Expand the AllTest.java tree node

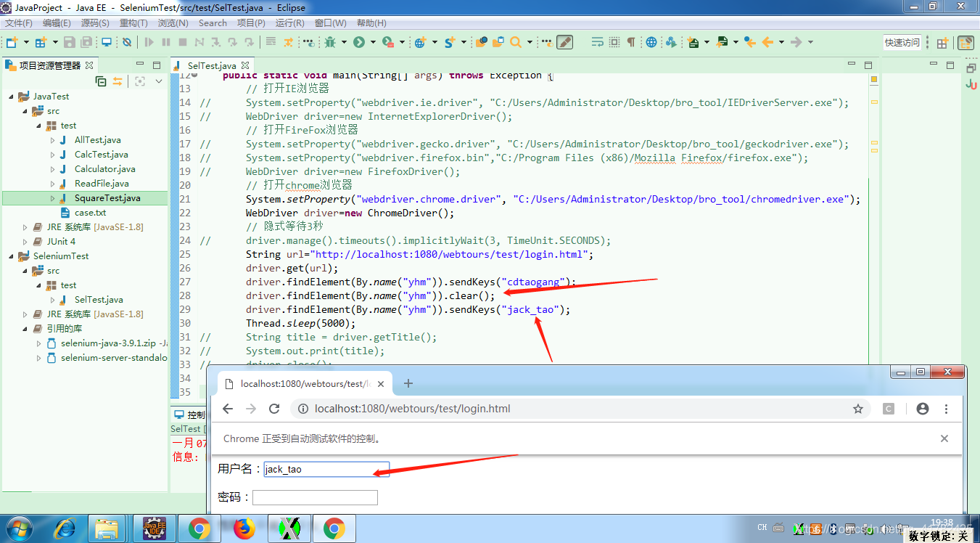point(52,140)
